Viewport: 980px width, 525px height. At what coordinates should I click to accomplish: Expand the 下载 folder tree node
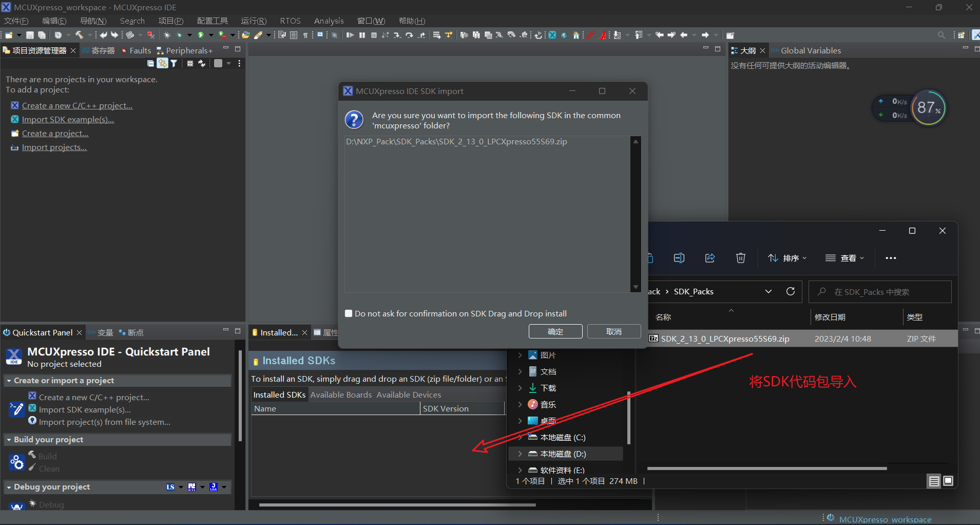[520, 388]
